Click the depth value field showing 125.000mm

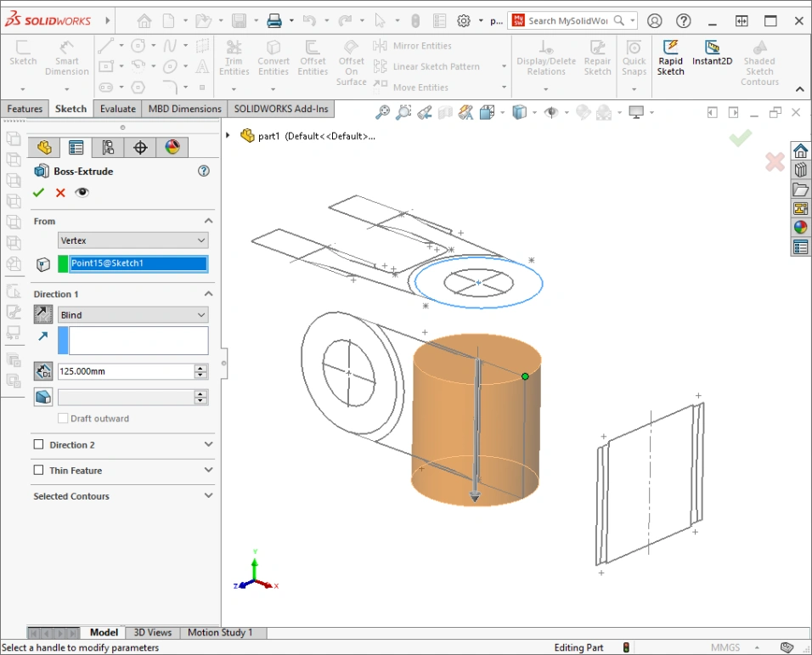tap(125, 371)
